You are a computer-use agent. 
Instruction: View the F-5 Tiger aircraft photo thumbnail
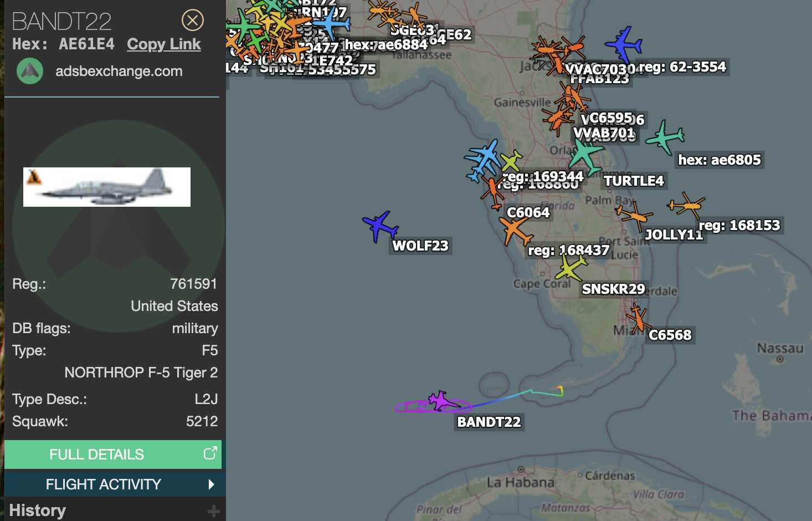[x=107, y=187]
